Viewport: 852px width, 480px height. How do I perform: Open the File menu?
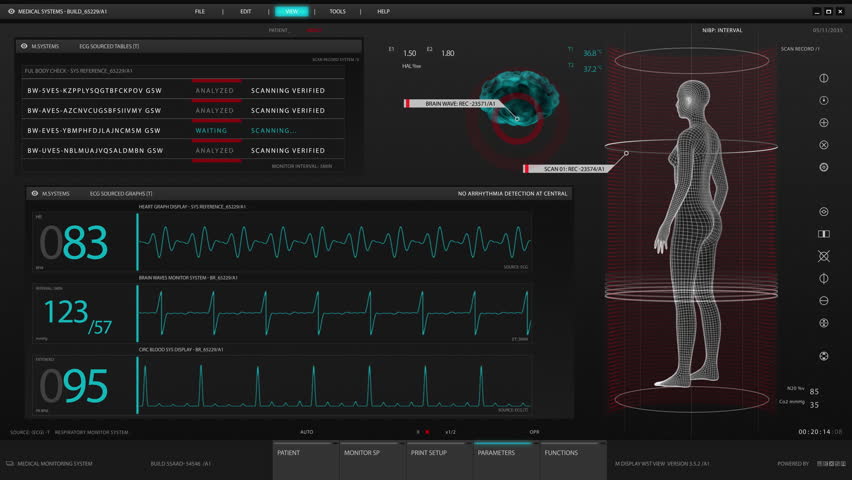200,11
